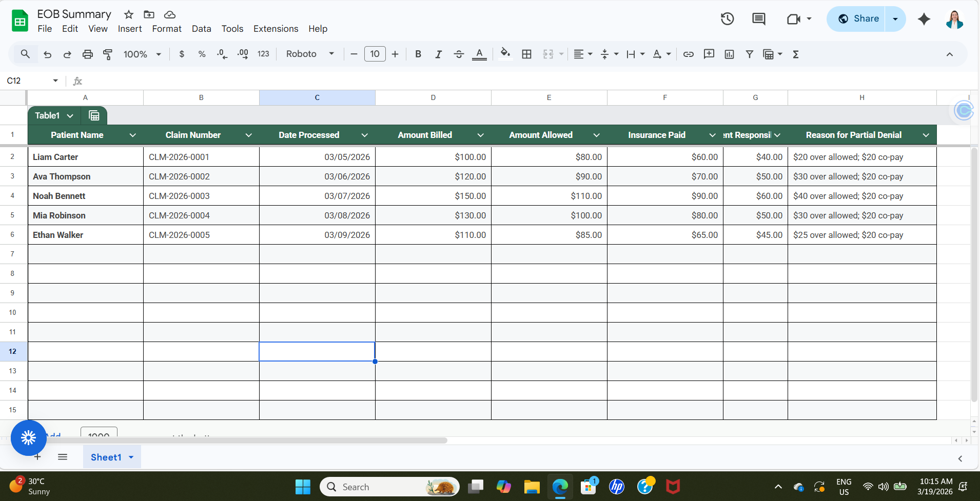Click the functions sigma icon
980x501 pixels.
tap(796, 54)
